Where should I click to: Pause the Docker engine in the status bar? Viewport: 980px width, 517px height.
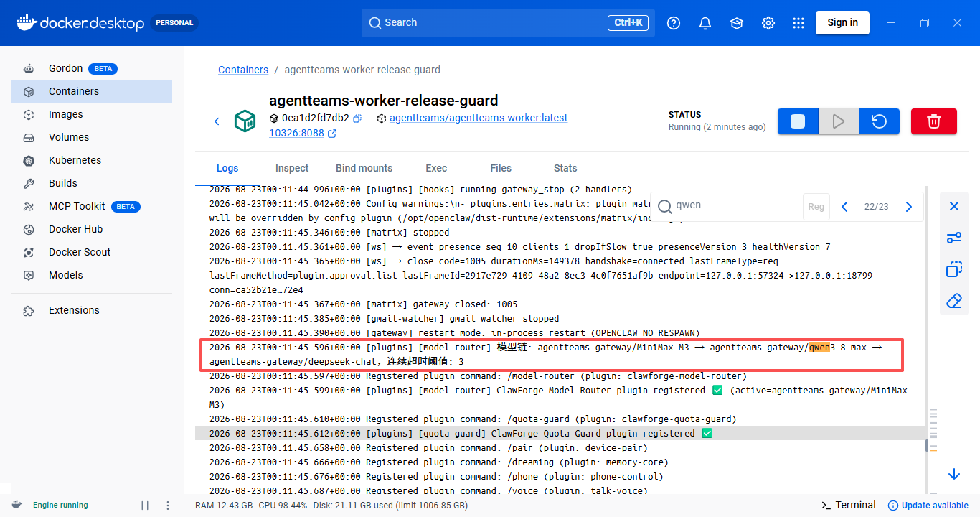pyautogui.click(x=145, y=505)
